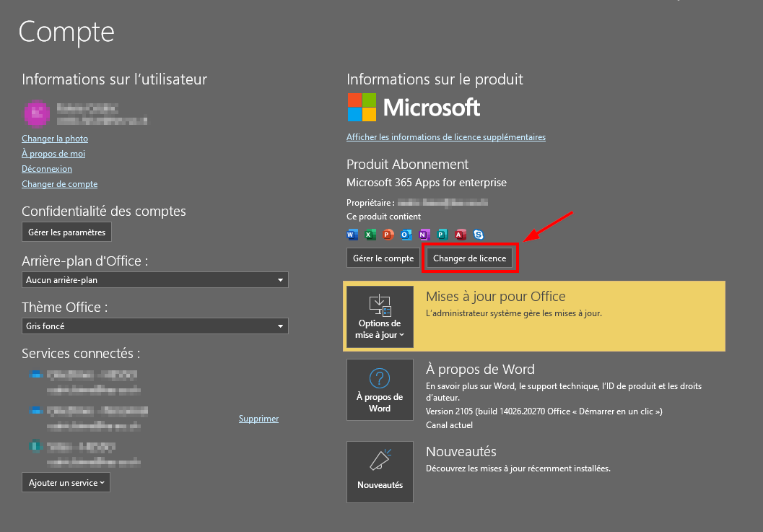
Task: Click the Version 2105 build text
Action: coord(544,411)
